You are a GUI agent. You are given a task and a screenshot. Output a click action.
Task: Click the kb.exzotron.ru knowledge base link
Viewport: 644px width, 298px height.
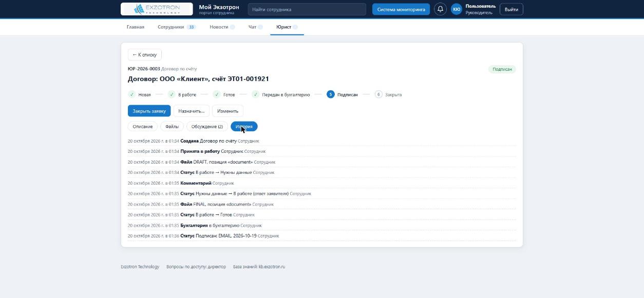click(272, 267)
